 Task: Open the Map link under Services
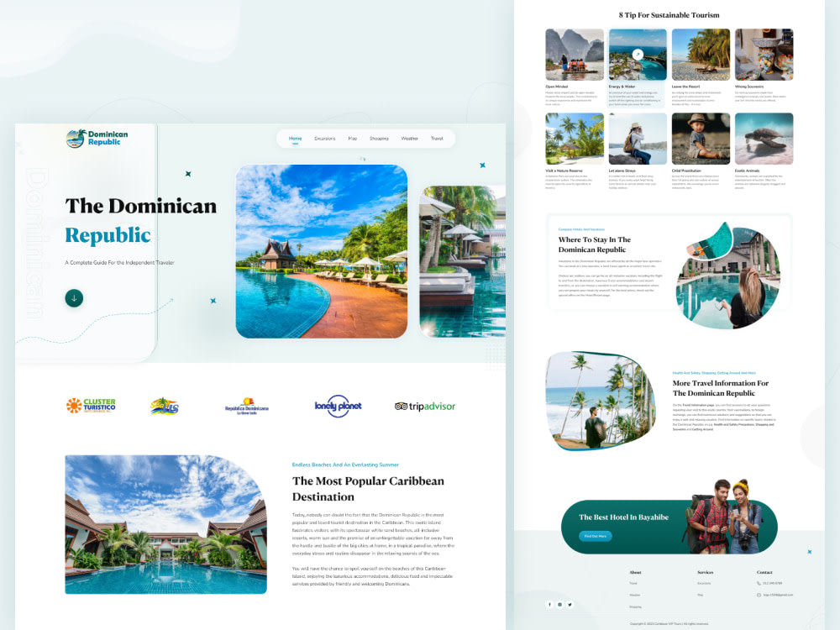click(700, 595)
